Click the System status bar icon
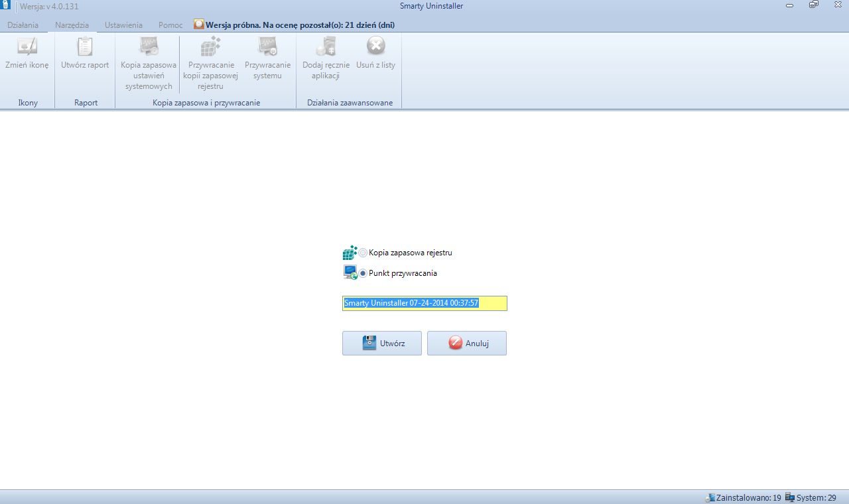Viewport: 849px width, 504px height. 790,497
